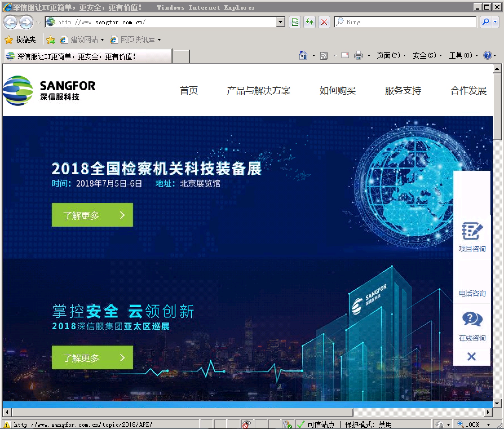The image size is (504, 429).
Task: Go forward with the browser Forward arrow
Action: pos(26,22)
